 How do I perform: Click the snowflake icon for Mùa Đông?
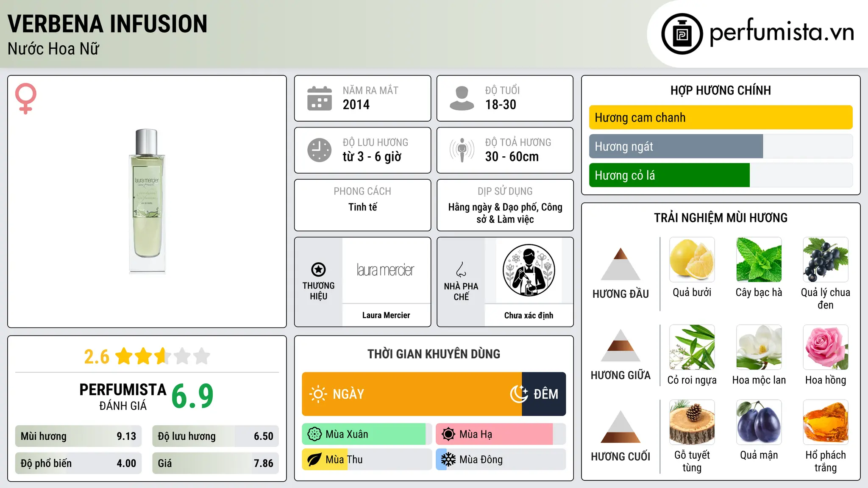pyautogui.click(x=448, y=460)
